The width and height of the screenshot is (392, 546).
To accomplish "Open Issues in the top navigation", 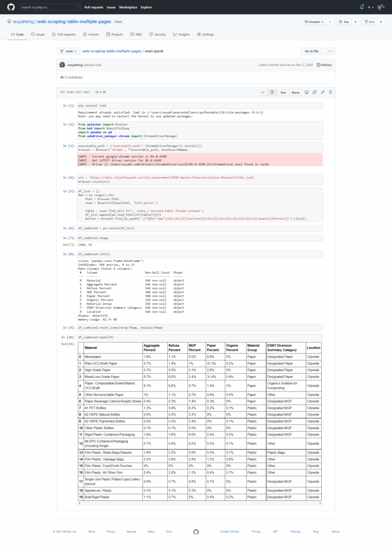I will click(x=111, y=7).
